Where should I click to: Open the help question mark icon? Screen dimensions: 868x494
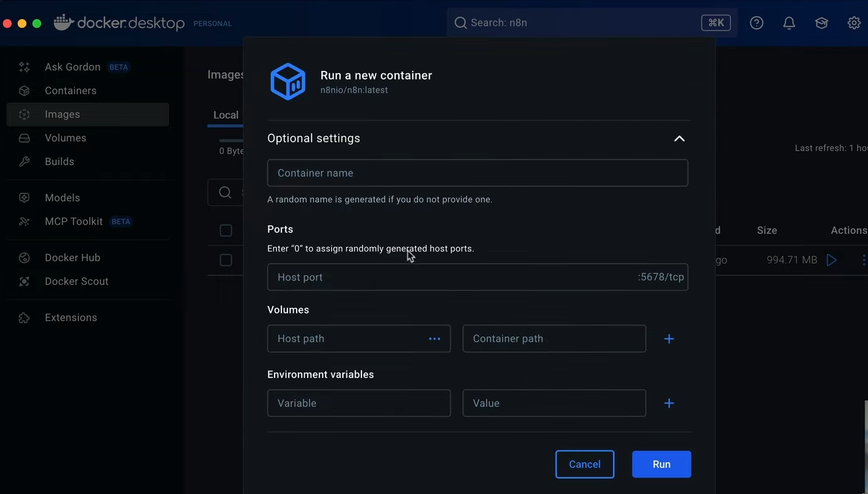757,23
